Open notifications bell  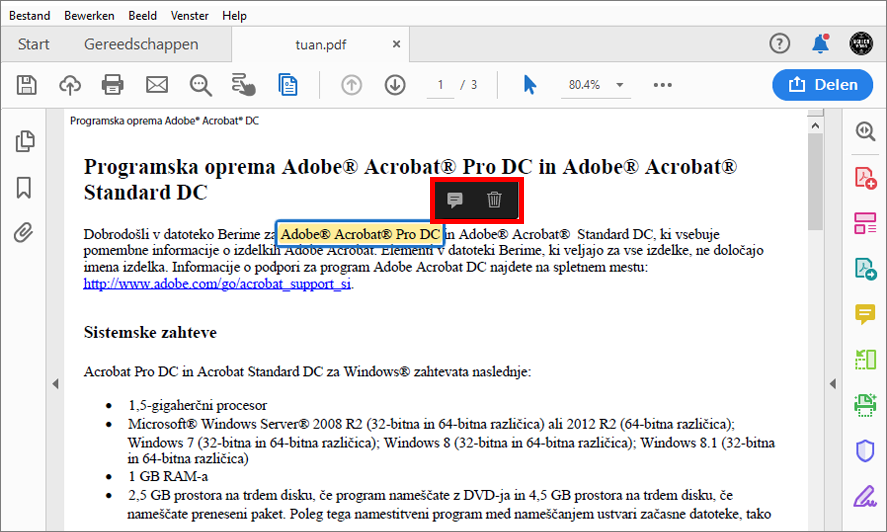point(820,43)
